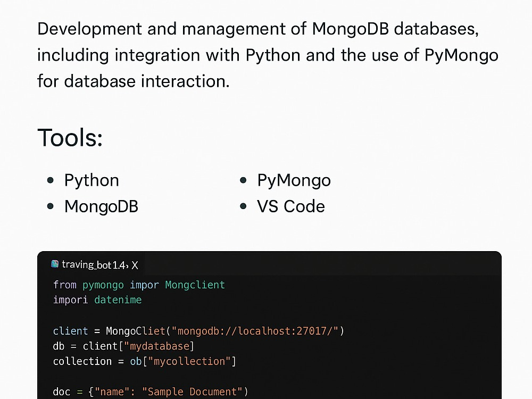The image size is (532, 399).
Task: Click the code line 'from pymongo impor Mongclient'
Action: coord(139,285)
